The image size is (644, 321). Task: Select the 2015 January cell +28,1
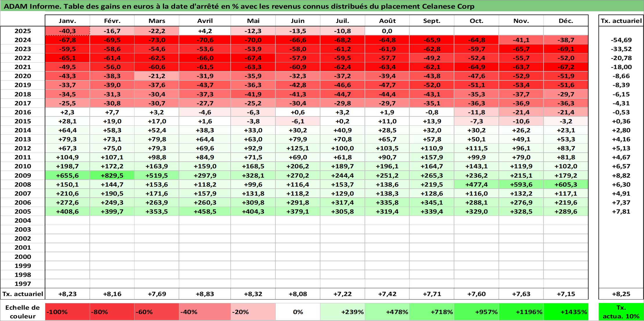point(67,121)
